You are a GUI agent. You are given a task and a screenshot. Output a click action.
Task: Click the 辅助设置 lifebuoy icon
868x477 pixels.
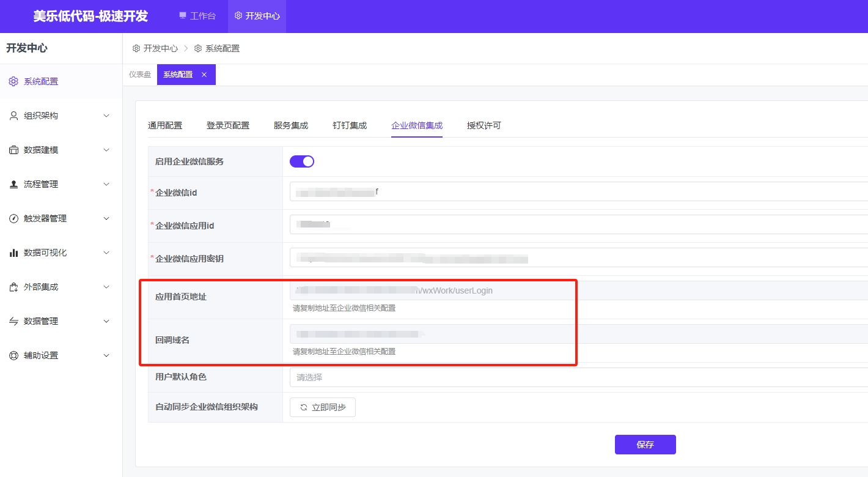coord(13,355)
